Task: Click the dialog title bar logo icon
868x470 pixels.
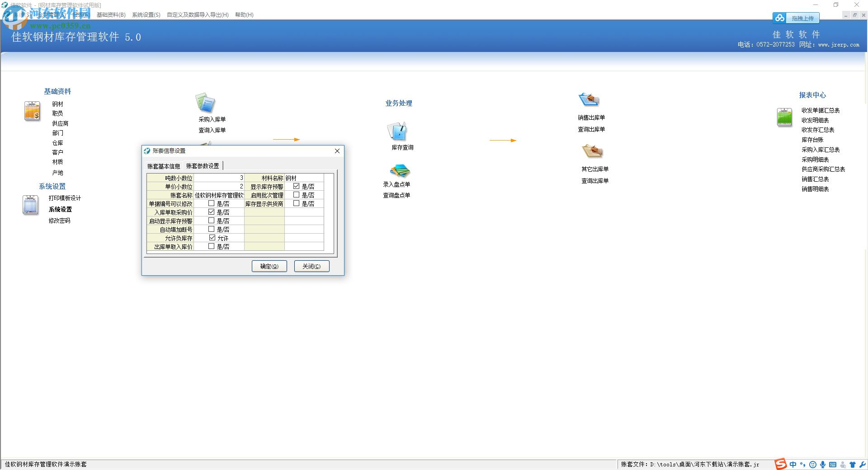Action: 147,151
